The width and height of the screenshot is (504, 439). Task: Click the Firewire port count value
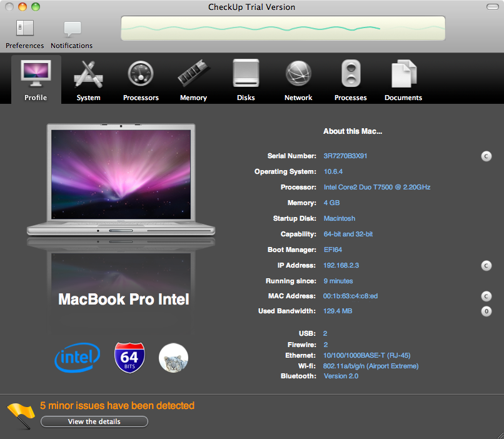point(326,345)
